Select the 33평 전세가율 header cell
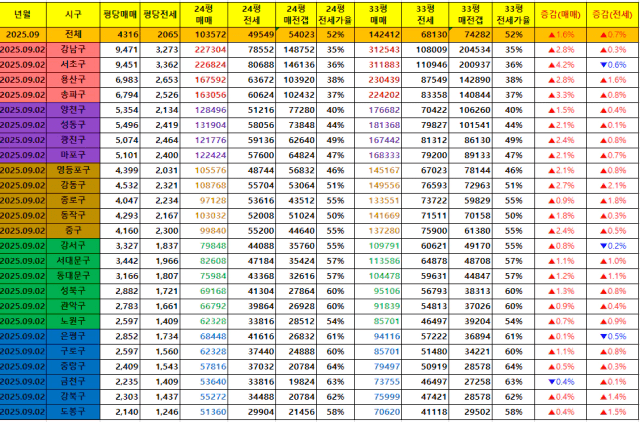Screen dimensions: 640x422 click(x=513, y=15)
